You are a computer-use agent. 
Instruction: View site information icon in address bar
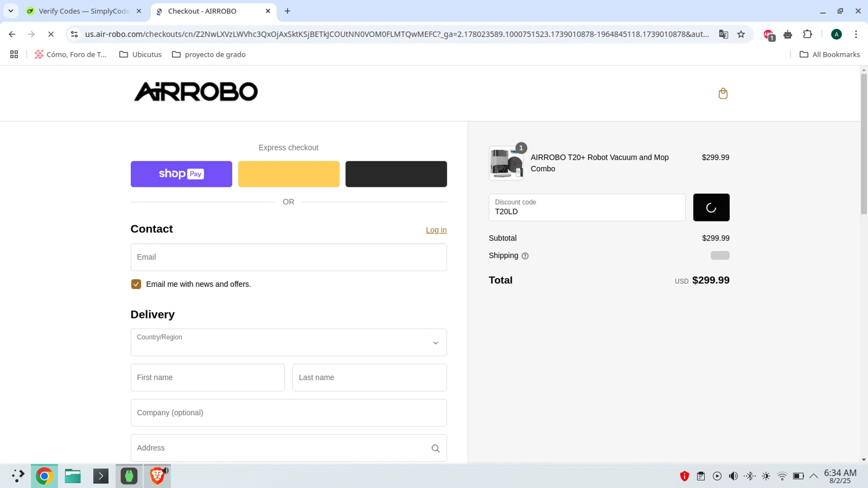tap(74, 34)
